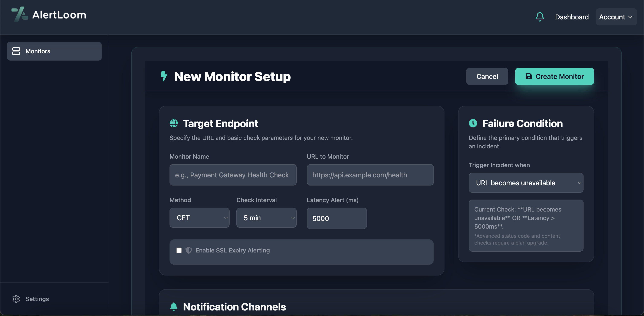Open notifications bell in header
The width and height of the screenshot is (644, 316).
pyautogui.click(x=539, y=17)
